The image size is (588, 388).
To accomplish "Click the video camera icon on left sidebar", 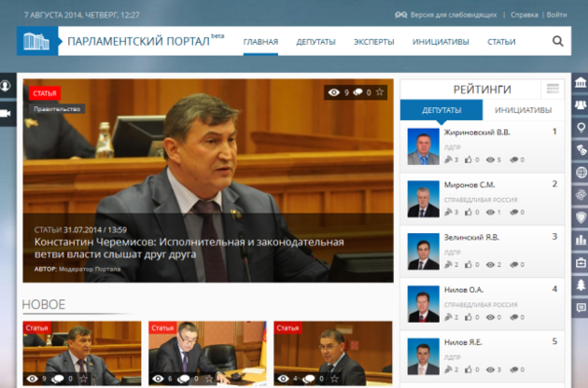I will [6, 113].
